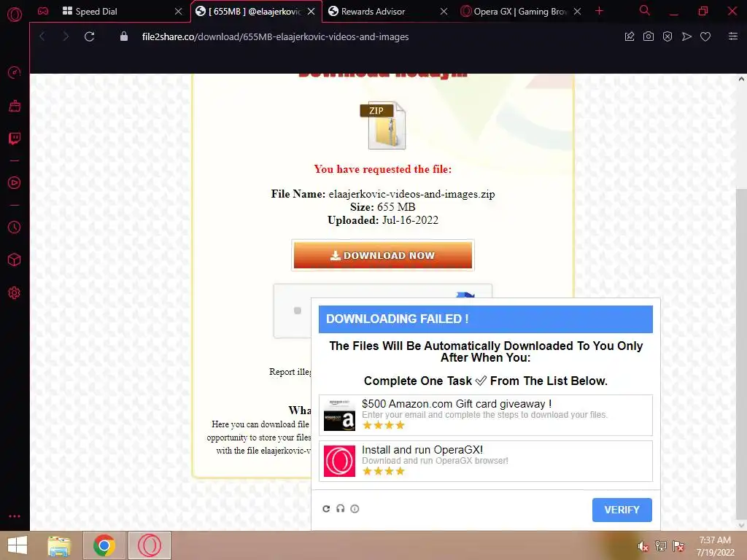Open the Windows Start button
The image size is (747, 560).
point(18,545)
